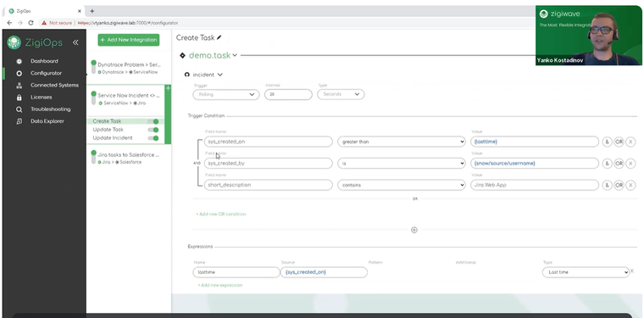Click the expression Name field lasttime

point(236,272)
